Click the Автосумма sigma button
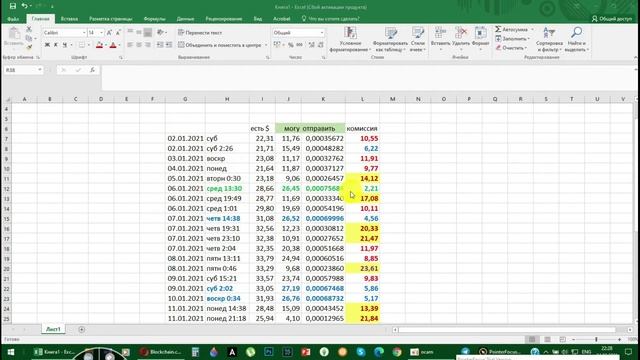 (512, 29)
